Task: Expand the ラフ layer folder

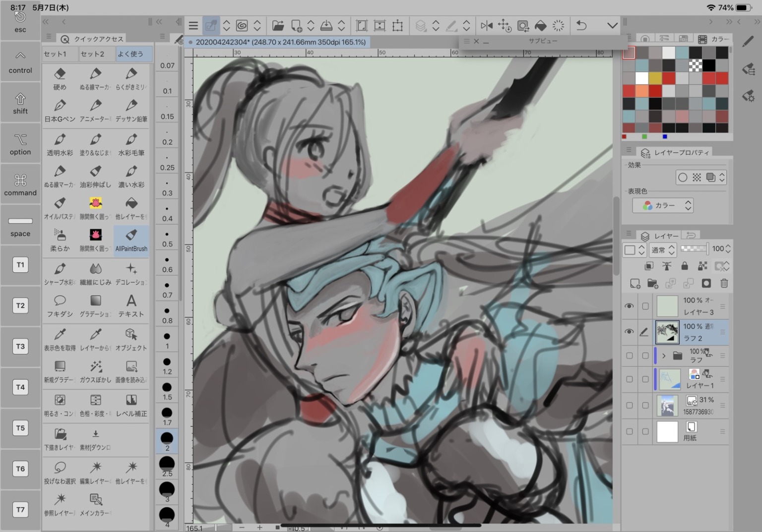Action: click(x=664, y=355)
